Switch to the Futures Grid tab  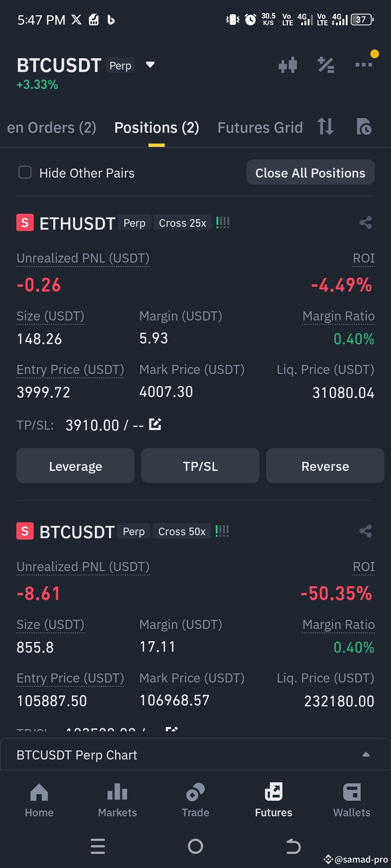click(260, 128)
